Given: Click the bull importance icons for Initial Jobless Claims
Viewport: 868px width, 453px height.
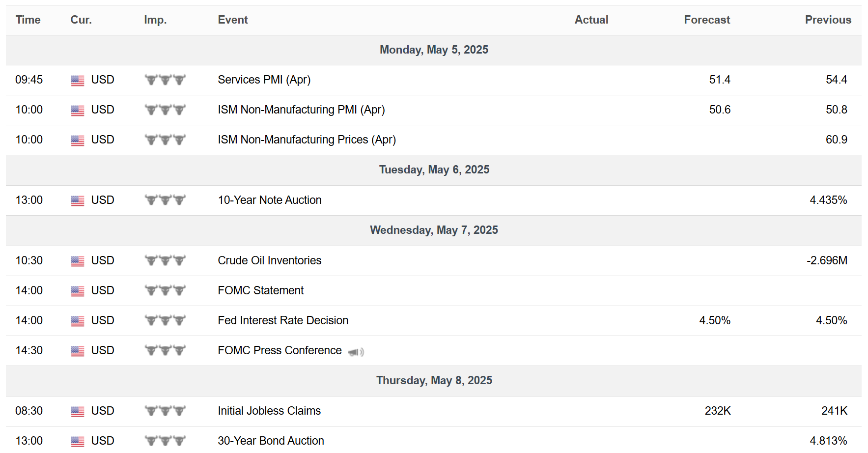Looking at the screenshot, I should coord(165,411).
